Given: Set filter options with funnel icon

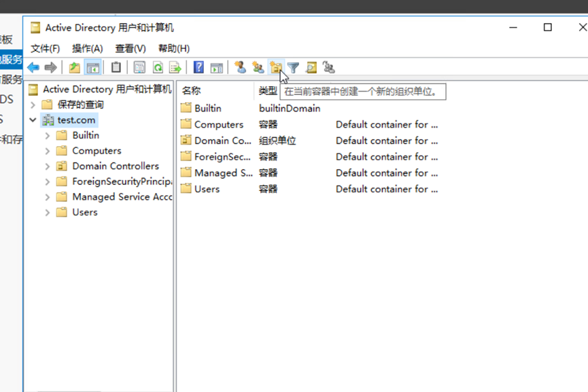Looking at the screenshot, I should tap(293, 67).
